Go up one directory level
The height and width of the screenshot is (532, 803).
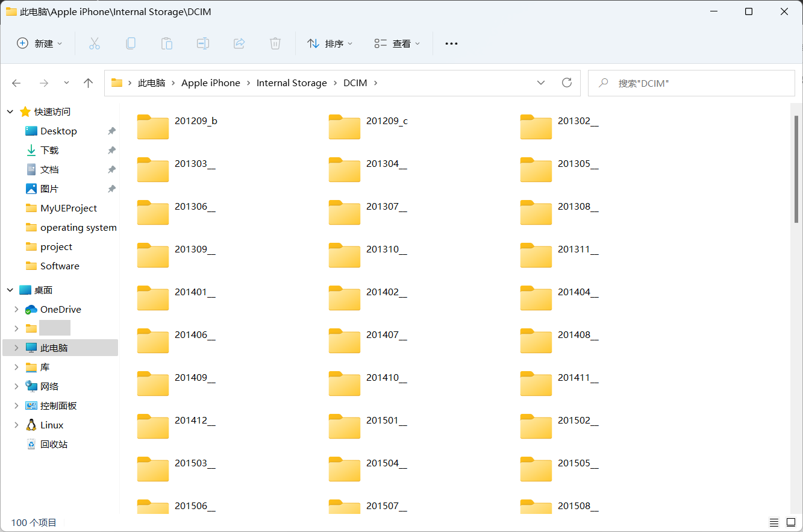89,83
